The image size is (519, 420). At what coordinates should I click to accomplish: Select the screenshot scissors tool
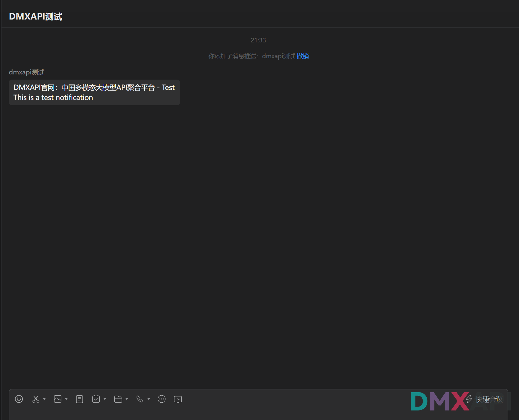click(36, 399)
